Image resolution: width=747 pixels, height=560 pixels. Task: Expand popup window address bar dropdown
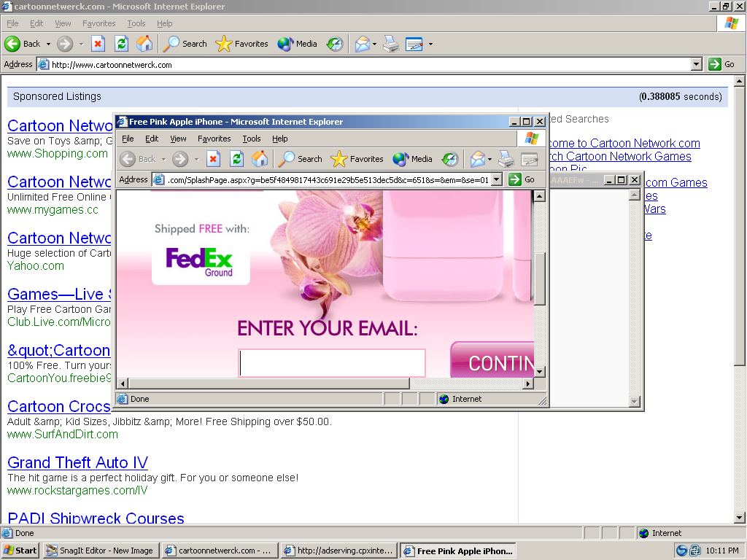496,179
